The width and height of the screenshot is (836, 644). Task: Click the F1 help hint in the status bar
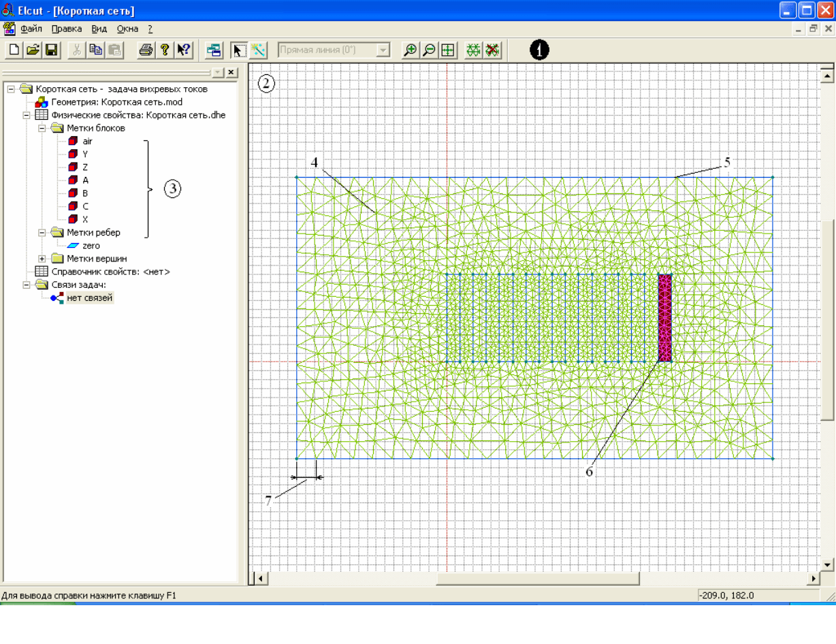pyautogui.click(x=89, y=596)
